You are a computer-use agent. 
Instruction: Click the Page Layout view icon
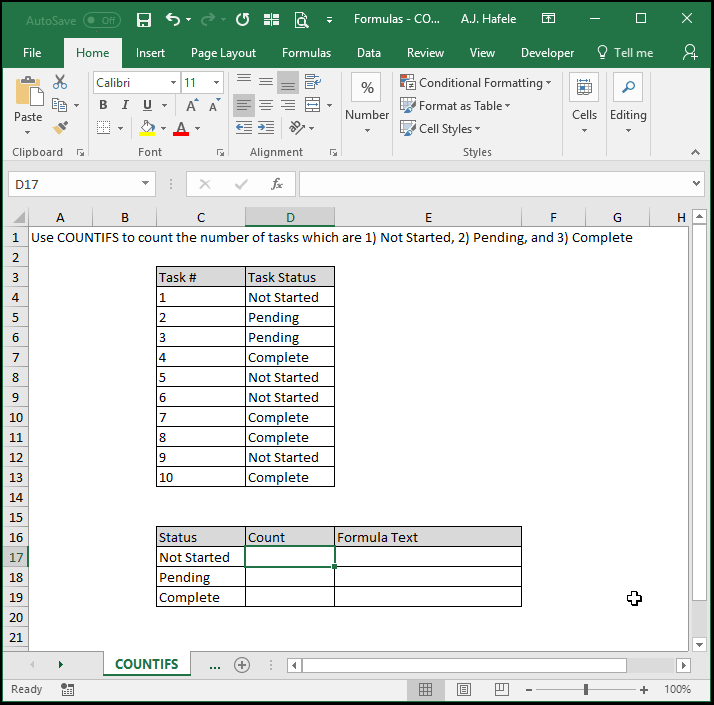coord(464,690)
